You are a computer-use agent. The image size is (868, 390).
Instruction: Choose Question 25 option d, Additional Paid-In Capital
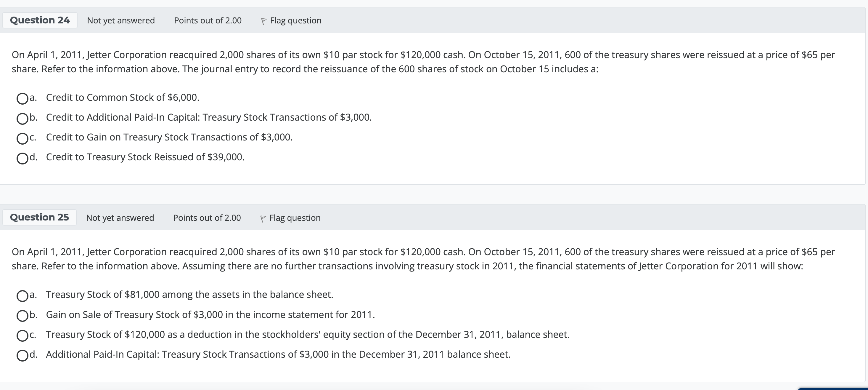click(x=22, y=356)
